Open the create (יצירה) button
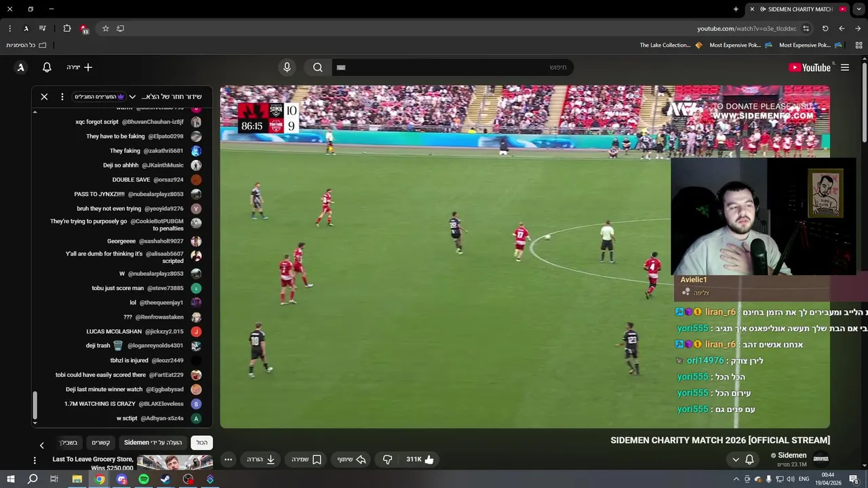The height and width of the screenshot is (488, 868). [x=79, y=67]
